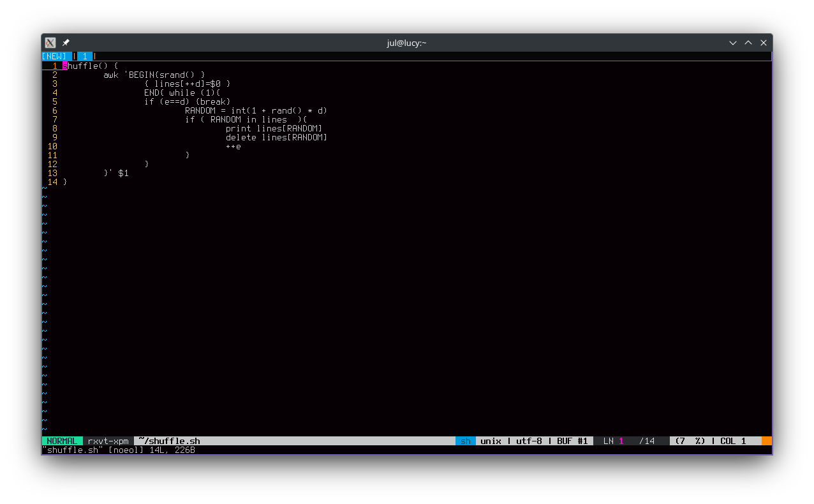The width and height of the screenshot is (814, 504).
Task: Minimize the jul@lucy terminal window
Action: pyautogui.click(x=733, y=43)
